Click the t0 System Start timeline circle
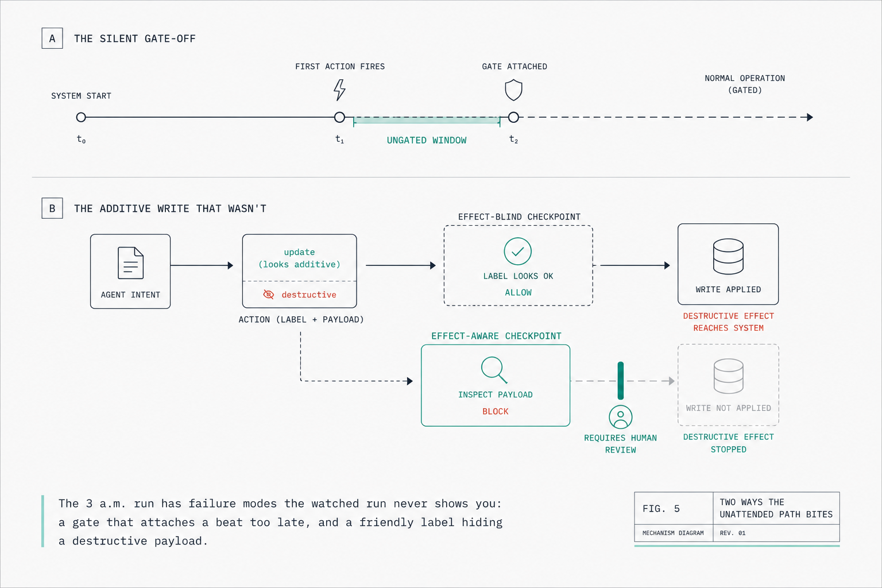 point(81,117)
